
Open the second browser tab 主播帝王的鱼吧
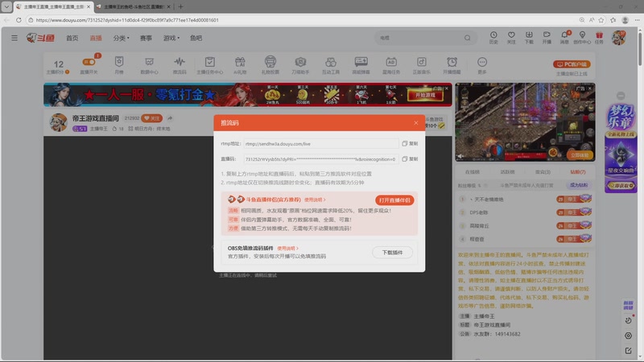[132, 6]
